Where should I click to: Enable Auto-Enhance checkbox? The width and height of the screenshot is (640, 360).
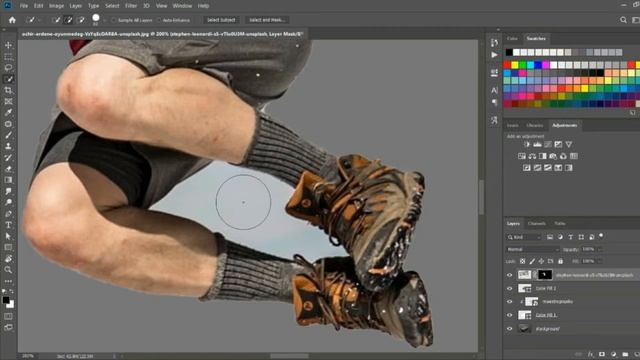tap(159, 20)
